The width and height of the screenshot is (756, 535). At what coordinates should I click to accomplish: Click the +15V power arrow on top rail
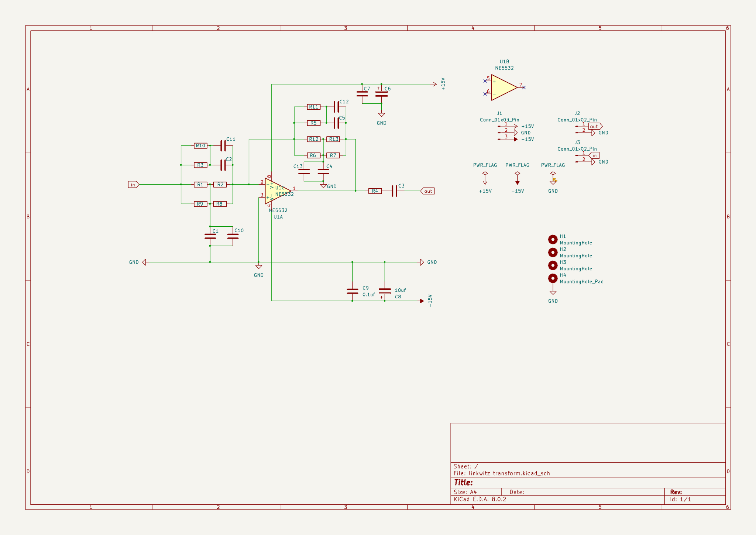point(434,84)
